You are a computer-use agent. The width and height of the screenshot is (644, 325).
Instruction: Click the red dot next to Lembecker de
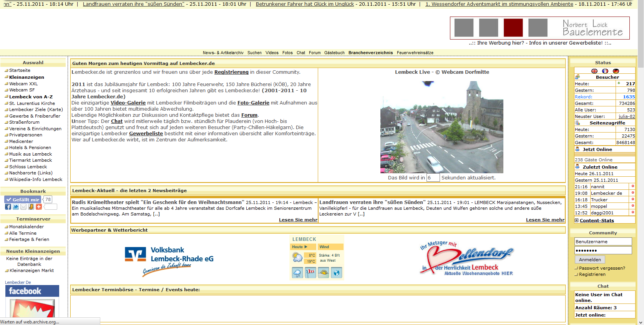coord(632,193)
